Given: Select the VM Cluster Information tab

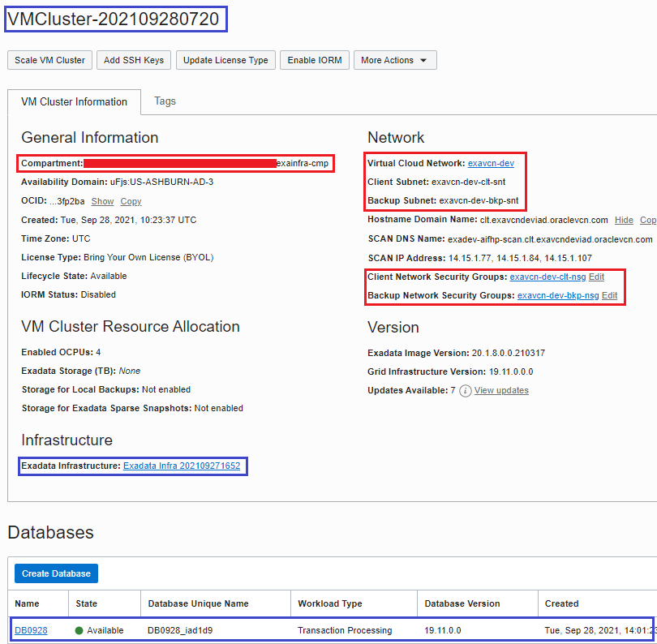Looking at the screenshot, I should 74,102.
